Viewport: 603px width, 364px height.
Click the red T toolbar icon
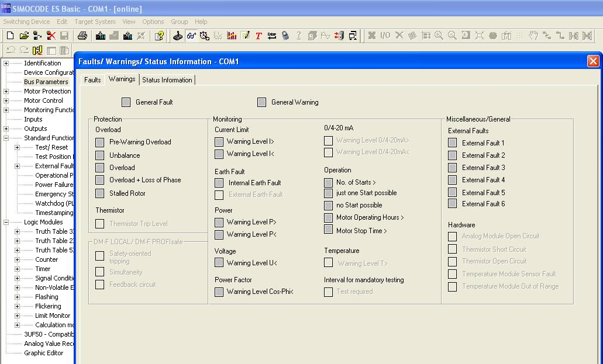tap(259, 36)
